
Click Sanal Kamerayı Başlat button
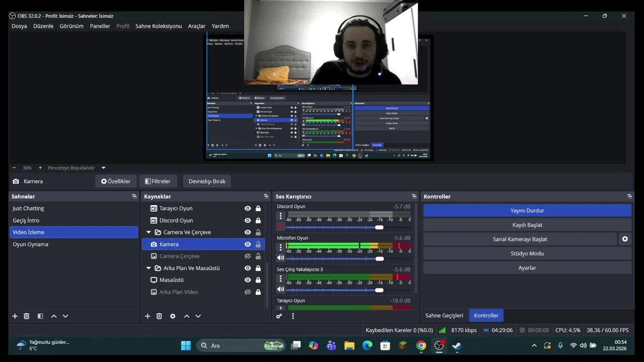(x=520, y=239)
